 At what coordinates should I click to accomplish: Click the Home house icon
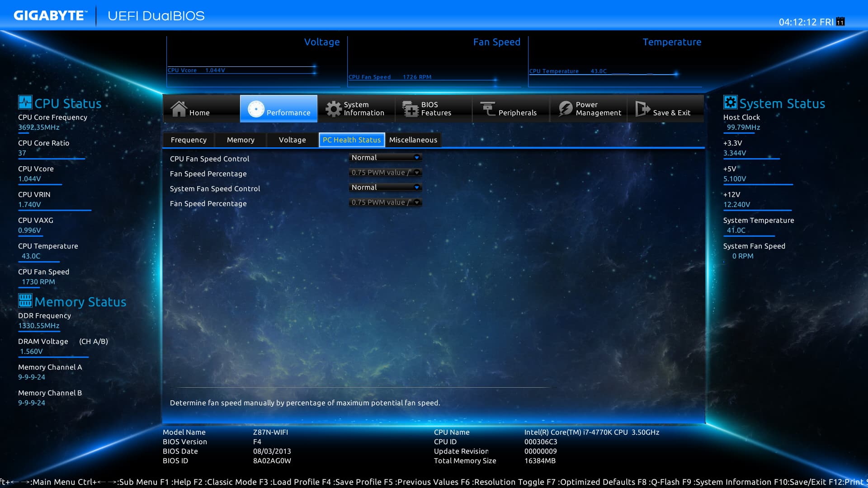coord(179,109)
